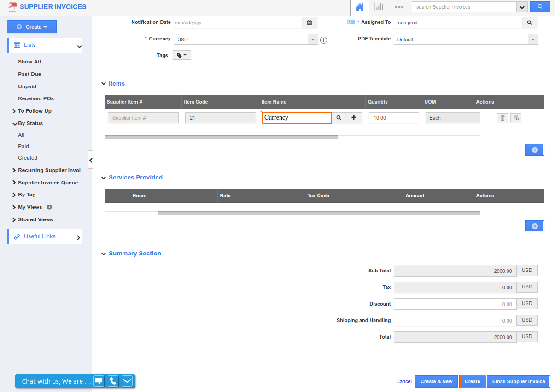The image size is (555, 392).
Task: Click the Email Supplier Invoice button
Action: pos(519,381)
